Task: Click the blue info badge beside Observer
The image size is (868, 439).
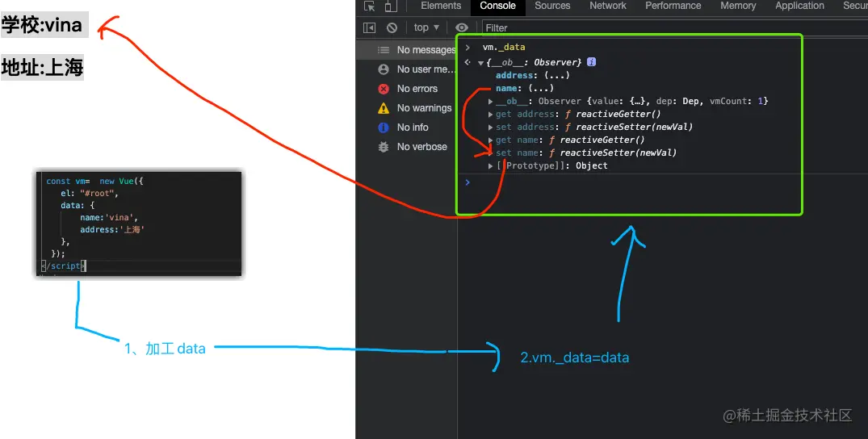Action: point(591,62)
